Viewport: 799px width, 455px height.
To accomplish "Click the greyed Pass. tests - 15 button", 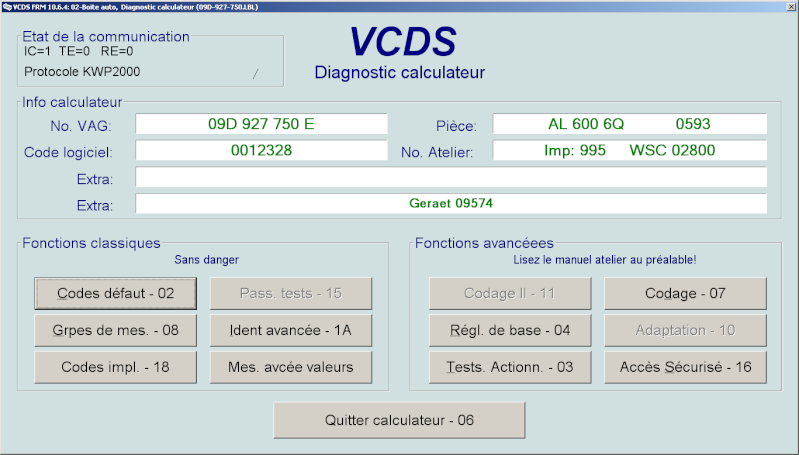I will (291, 293).
